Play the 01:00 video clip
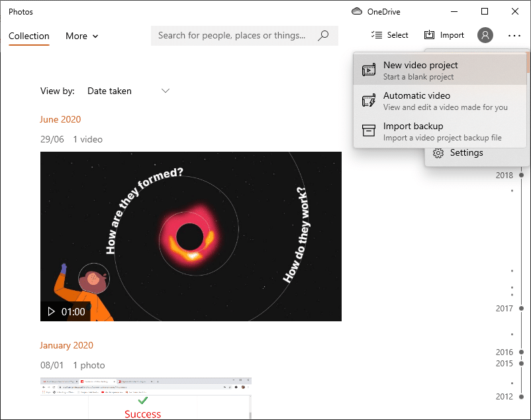The image size is (531, 420). point(51,311)
